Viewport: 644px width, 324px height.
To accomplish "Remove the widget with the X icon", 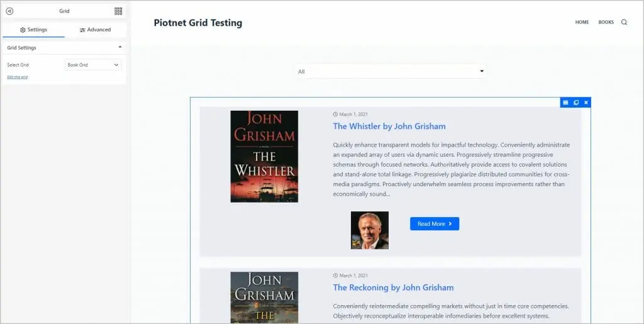I will tap(586, 103).
